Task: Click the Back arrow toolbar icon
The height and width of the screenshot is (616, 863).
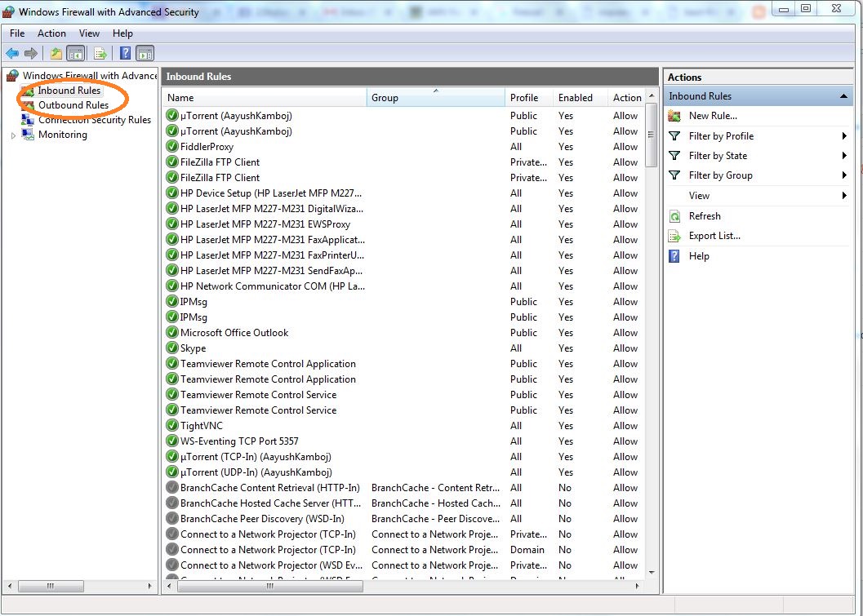Action: click(x=12, y=53)
